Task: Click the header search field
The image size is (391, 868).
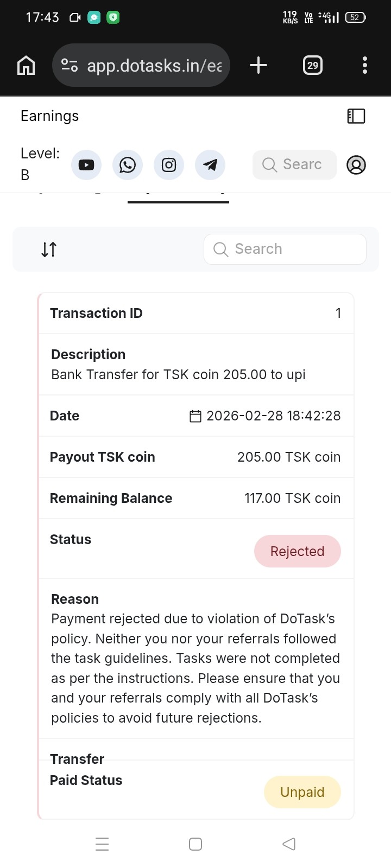Action: click(294, 165)
